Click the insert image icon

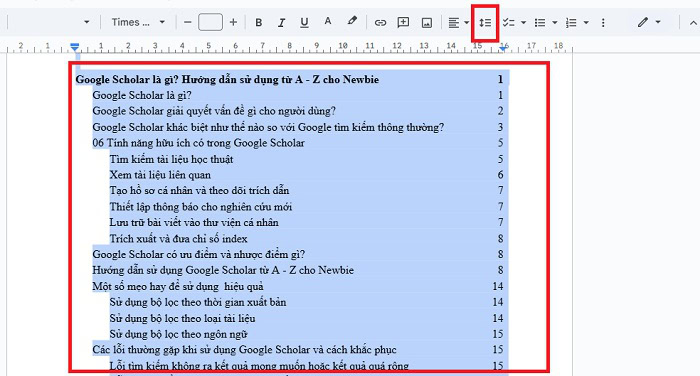point(427,22)
